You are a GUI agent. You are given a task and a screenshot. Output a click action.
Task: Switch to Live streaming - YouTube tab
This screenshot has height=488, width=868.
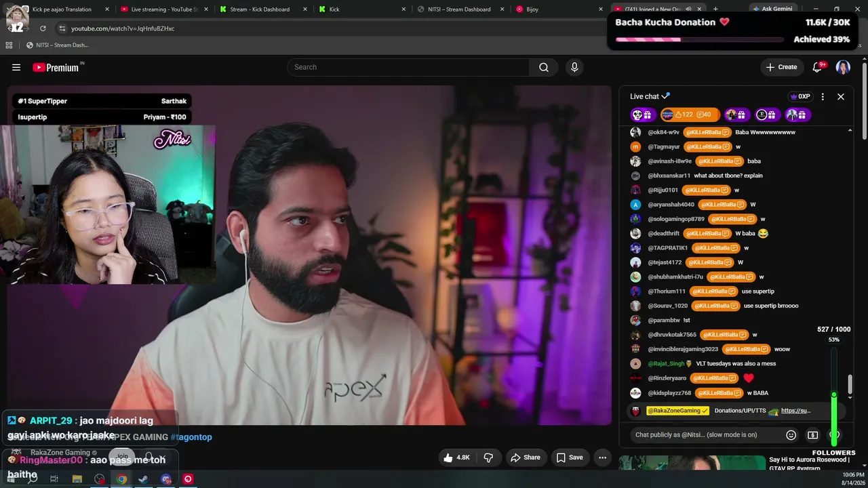click(166, 9)
